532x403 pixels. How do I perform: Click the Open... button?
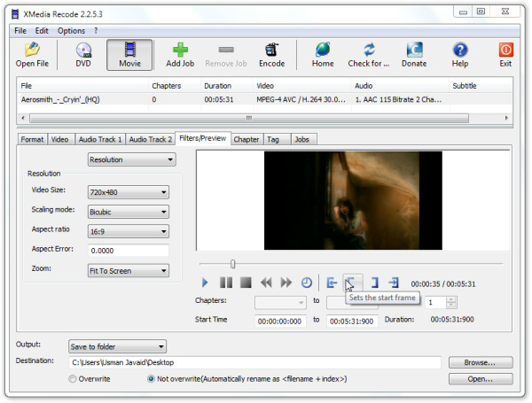coord(481,379)
